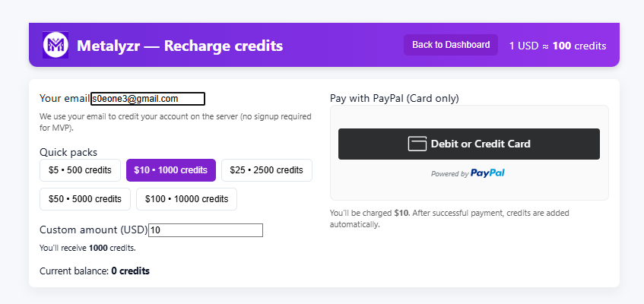The image size is (644, 304).
Task: Pick the $50 • 5000 credits pack
Action: [x=84, y=199]
